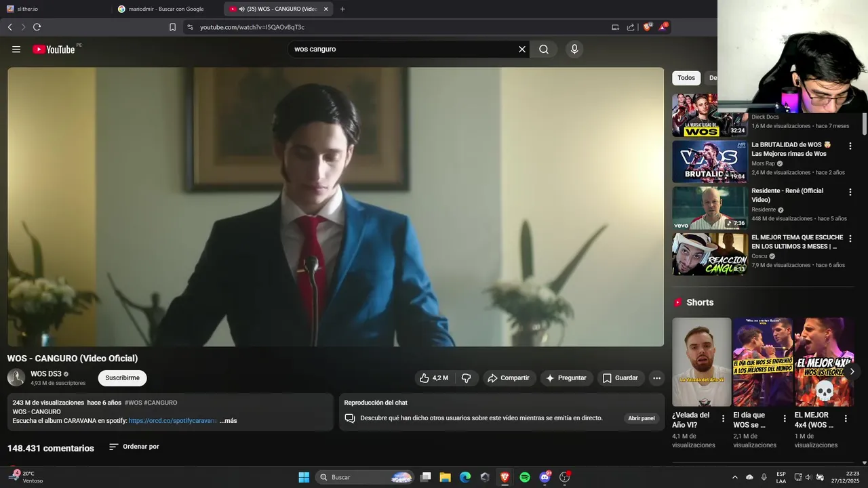Go back to the previous page

10,27
